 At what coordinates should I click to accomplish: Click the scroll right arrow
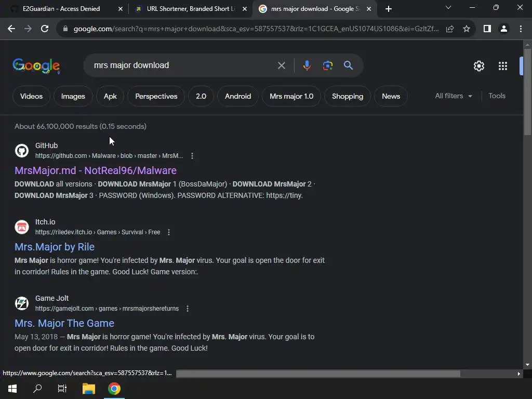[x=518, y=374]
